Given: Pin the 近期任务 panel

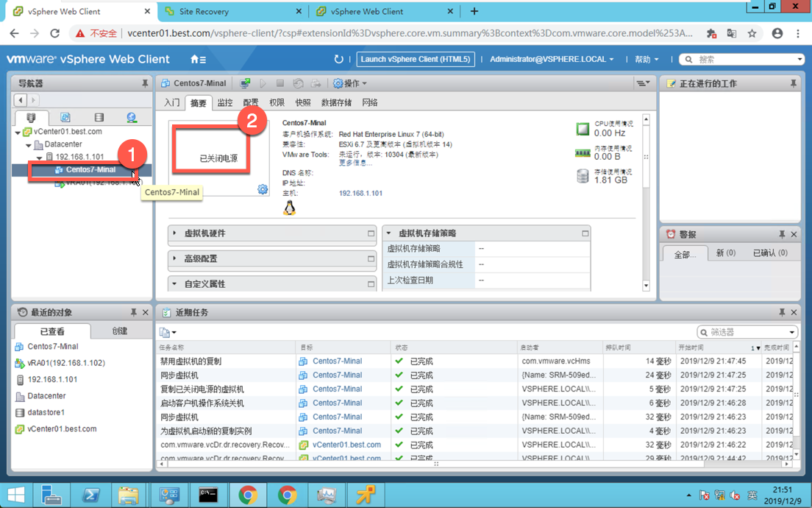Looking at the screenshot, I should coord(782,312).
